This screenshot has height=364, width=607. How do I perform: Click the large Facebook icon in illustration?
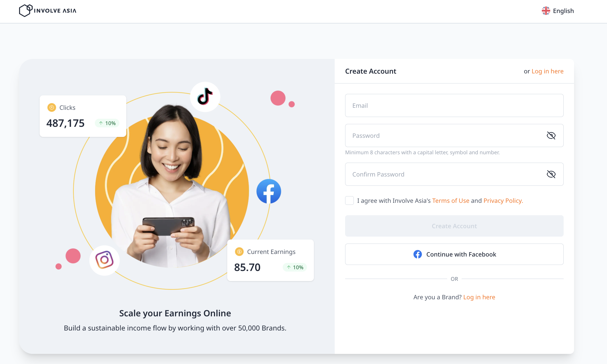[x=269, y=191]
